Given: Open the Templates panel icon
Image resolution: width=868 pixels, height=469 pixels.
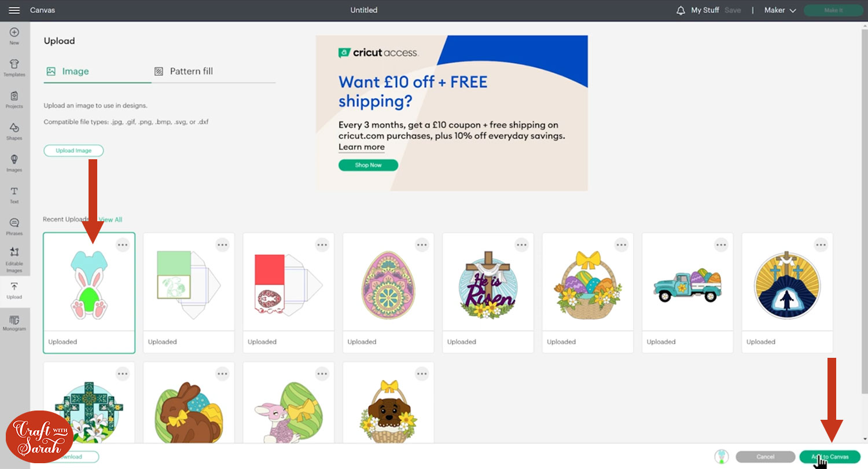Looking at the screenshot, I should coord(14,68).
